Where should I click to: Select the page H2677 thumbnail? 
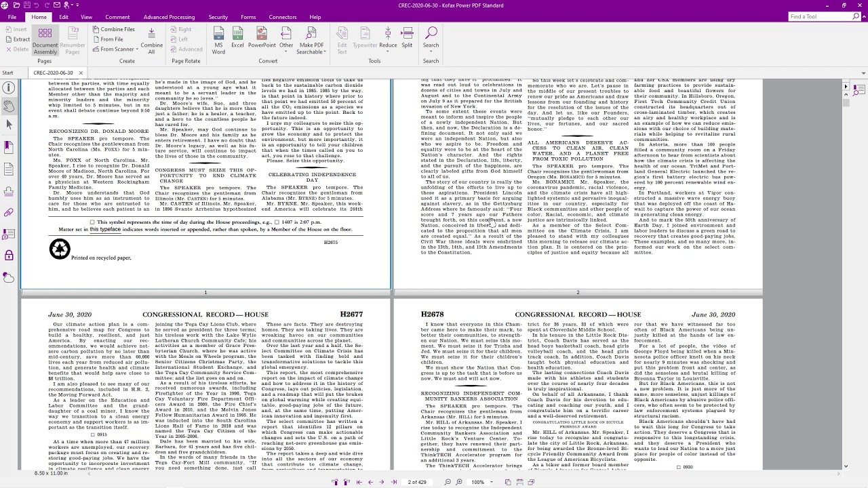tap(205, 385)
